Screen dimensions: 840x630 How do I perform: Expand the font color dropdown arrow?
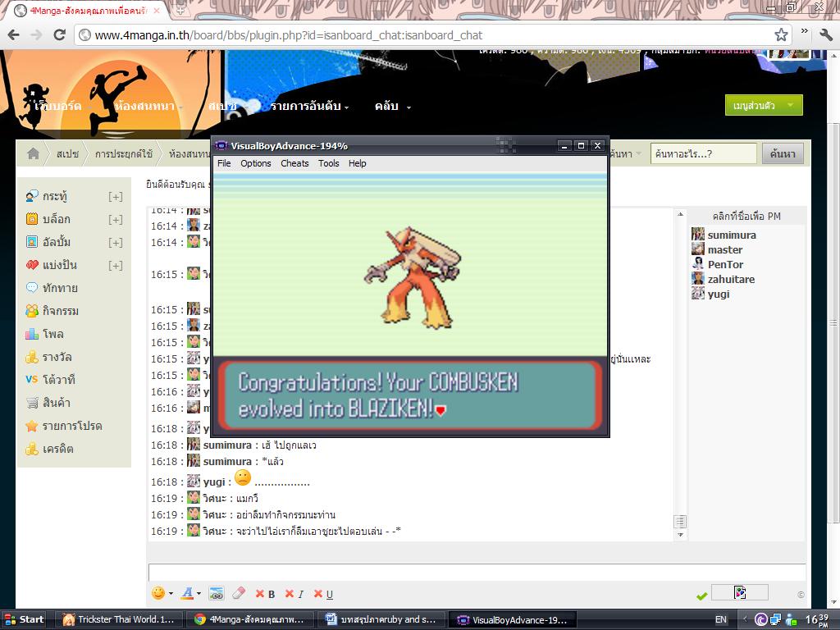[x=199, y=594]
